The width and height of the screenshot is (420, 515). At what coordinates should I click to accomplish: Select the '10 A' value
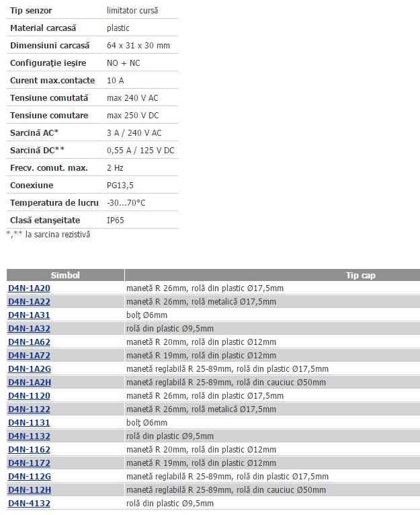click(116, 80)
